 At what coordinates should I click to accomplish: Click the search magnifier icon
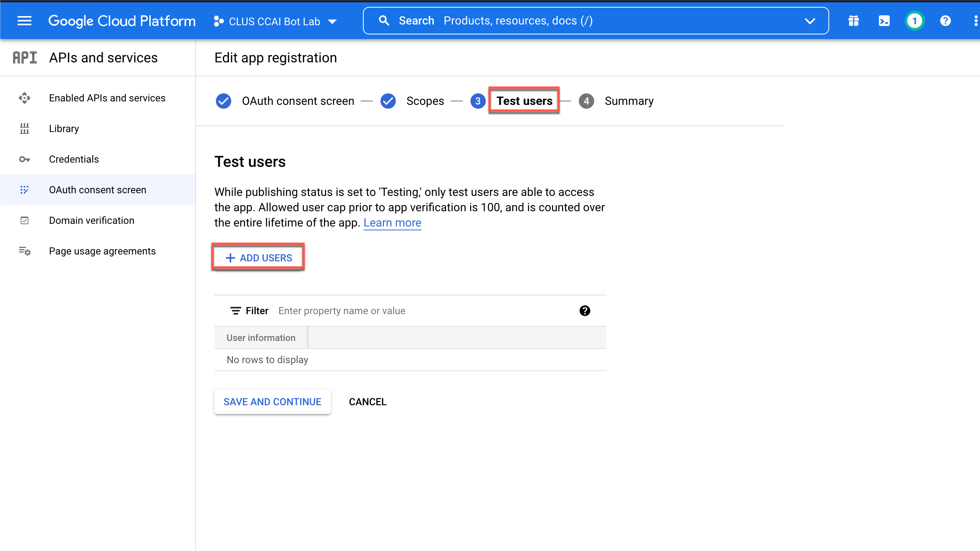click(384, 21)
